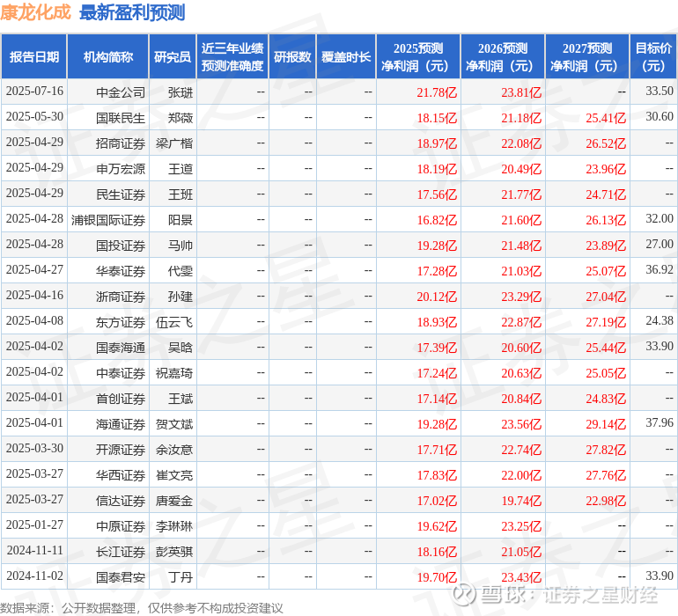Click the 23.96亿 profit value
Viewport: 678px width, 616px height.
pos(606,169)
